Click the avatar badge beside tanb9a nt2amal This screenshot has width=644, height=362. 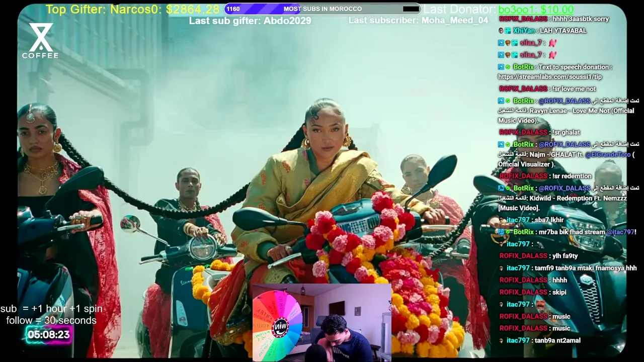(501, 340)
